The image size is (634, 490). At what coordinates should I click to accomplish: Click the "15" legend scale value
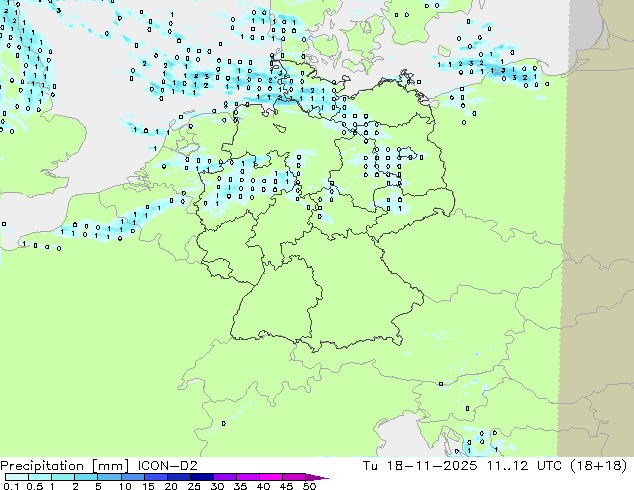point(148,486)
